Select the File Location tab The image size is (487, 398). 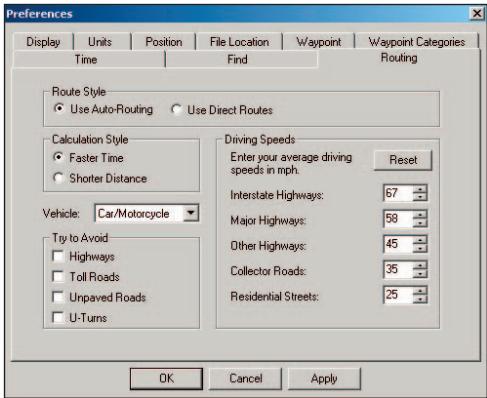point(239,42)
